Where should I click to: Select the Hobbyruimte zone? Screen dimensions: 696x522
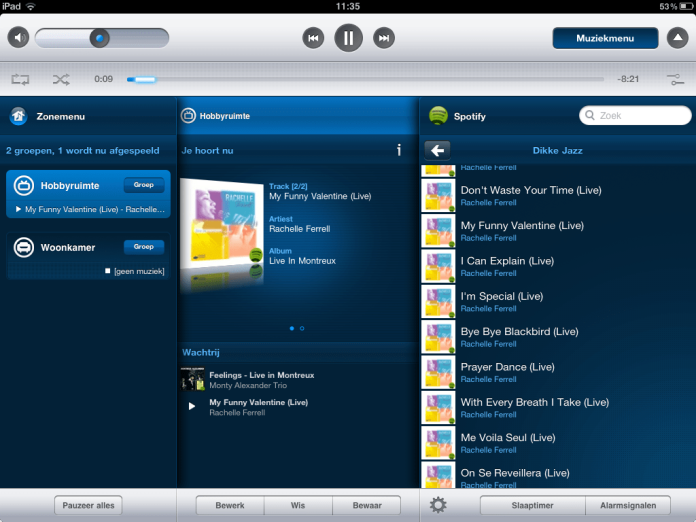(x=88, y=194)
